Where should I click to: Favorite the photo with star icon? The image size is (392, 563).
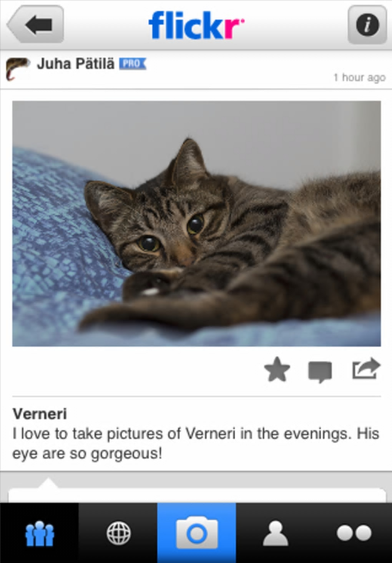click(277, 370)
